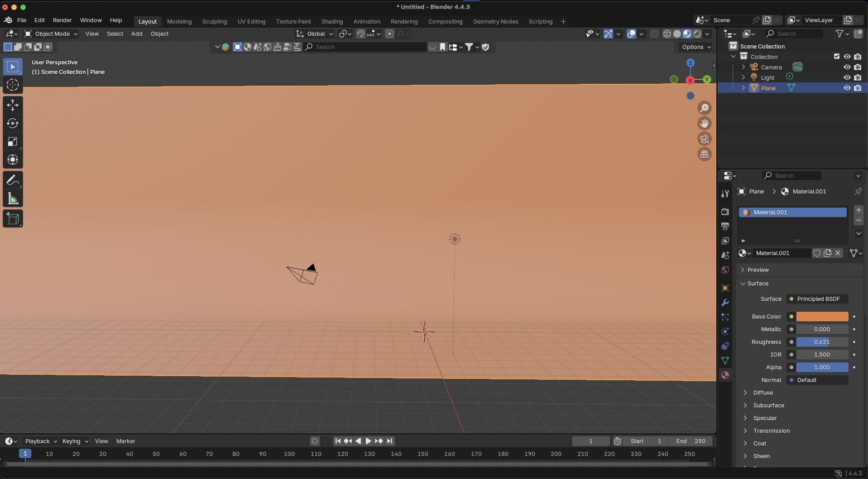Open the Principled BSDF surface selector

click(818, 299)
